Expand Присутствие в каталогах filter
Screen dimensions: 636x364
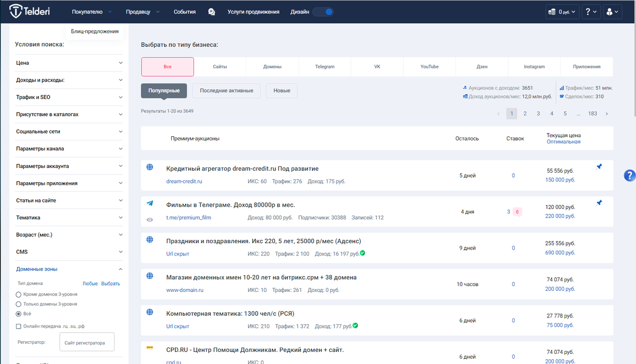pos(69,114)
